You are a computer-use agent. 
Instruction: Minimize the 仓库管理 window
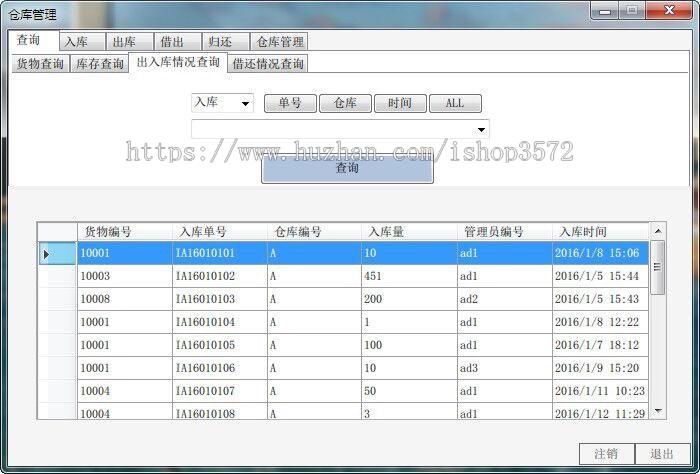[x=604, y=10]
